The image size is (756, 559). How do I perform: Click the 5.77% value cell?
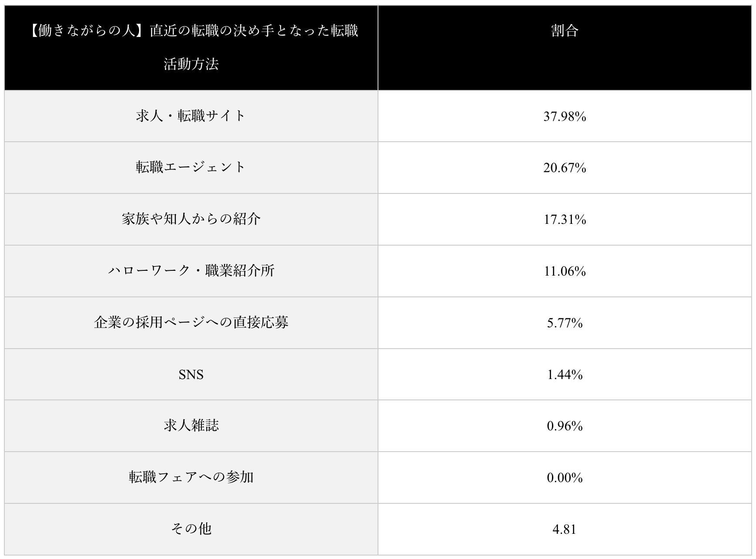[564, 323]
